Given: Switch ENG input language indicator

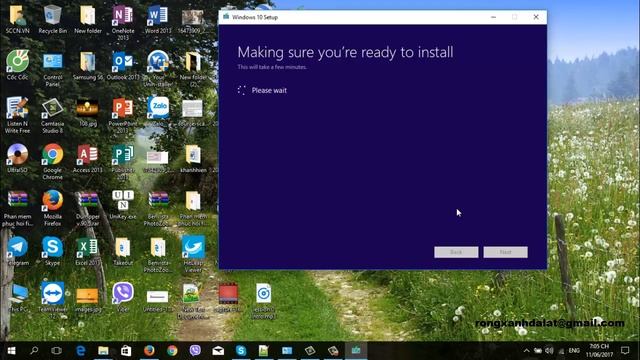Looking at the screenshot, I should click(574, 351).
